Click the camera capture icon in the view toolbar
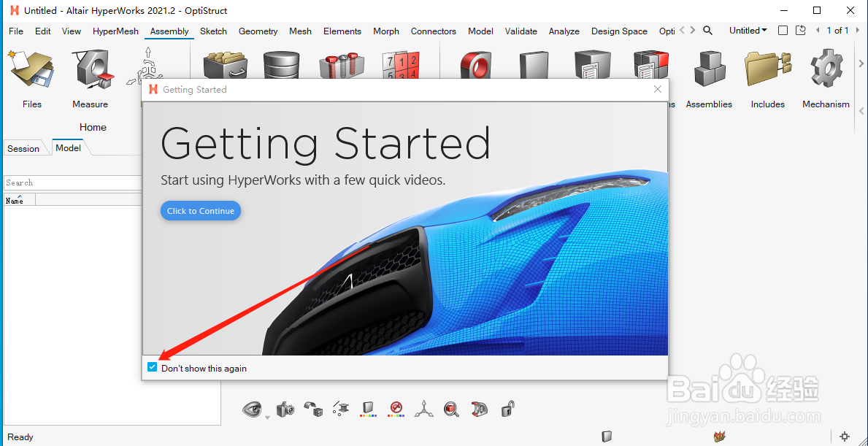The image size is (868, 446). point(285,410)
